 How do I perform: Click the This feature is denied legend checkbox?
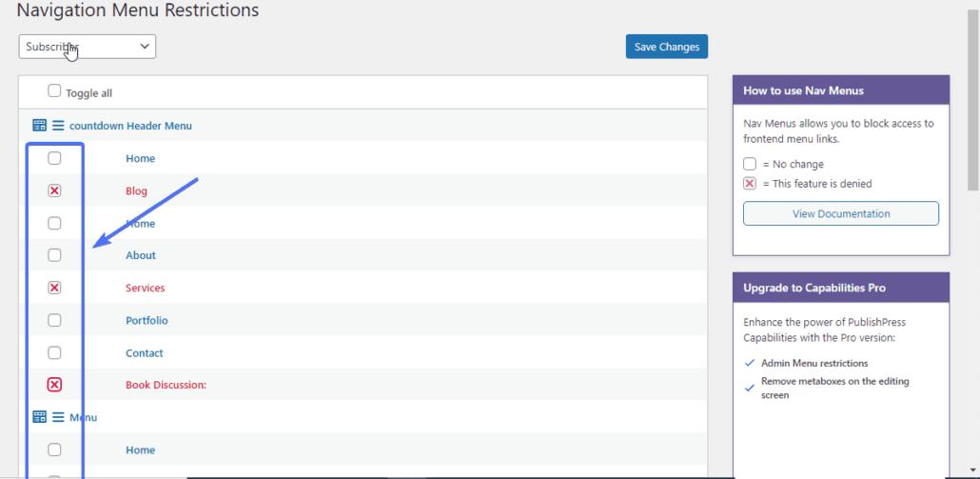750,184
